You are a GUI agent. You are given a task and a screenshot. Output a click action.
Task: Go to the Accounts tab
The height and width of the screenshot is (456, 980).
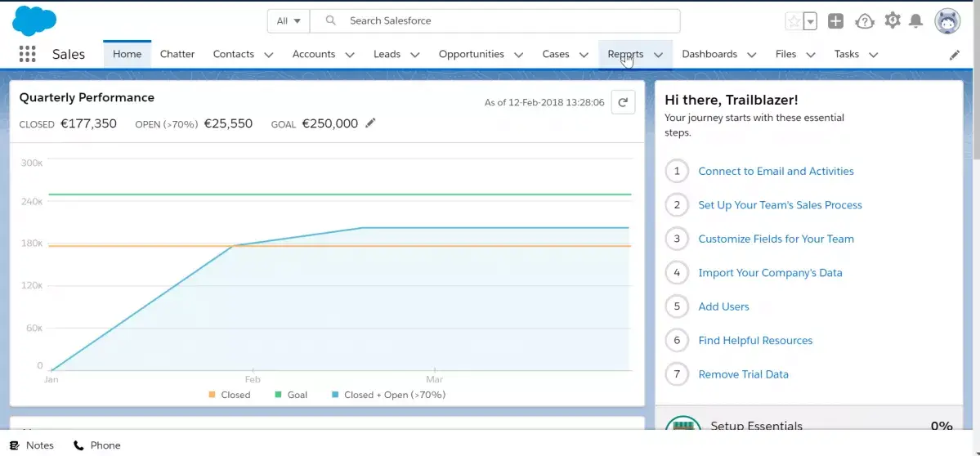click(x=314, y=55)
